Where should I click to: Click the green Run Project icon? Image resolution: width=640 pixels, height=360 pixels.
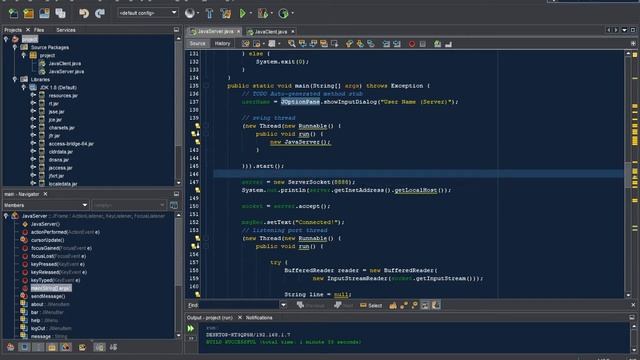coord(242,13)
